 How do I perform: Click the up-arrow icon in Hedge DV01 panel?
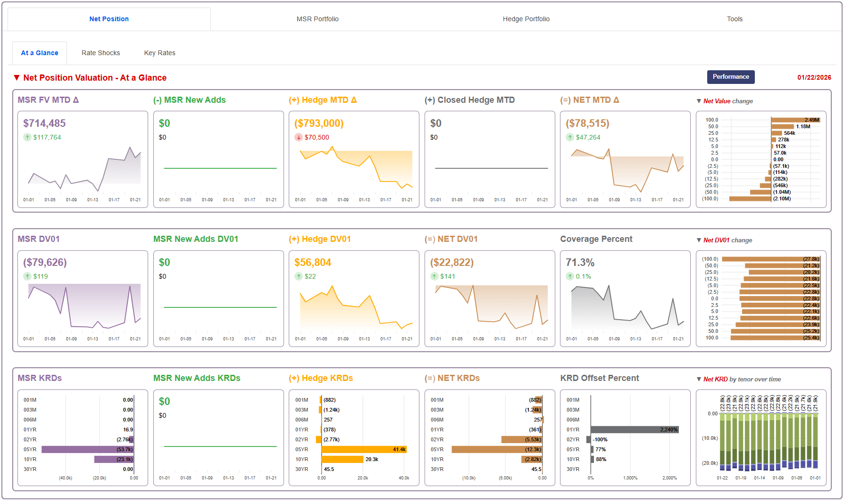pyautogui.click(x=299, y=276)
